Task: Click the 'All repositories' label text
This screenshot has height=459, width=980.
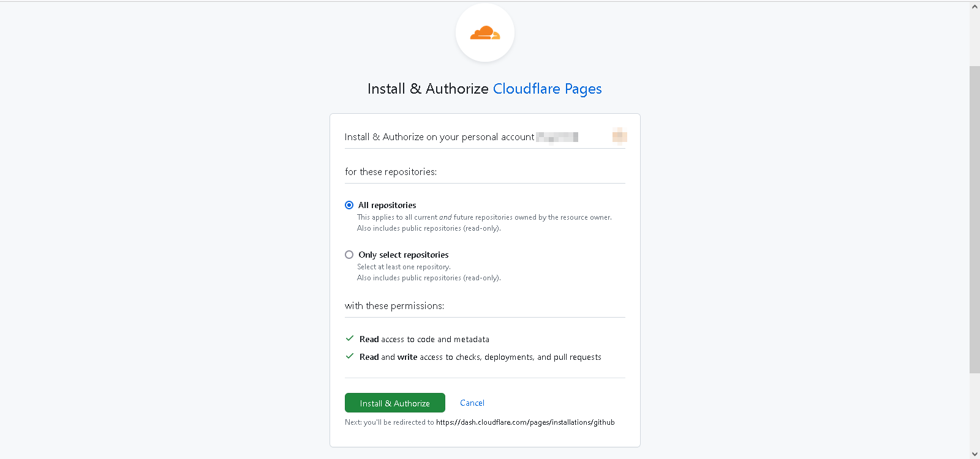Action: 387,205
